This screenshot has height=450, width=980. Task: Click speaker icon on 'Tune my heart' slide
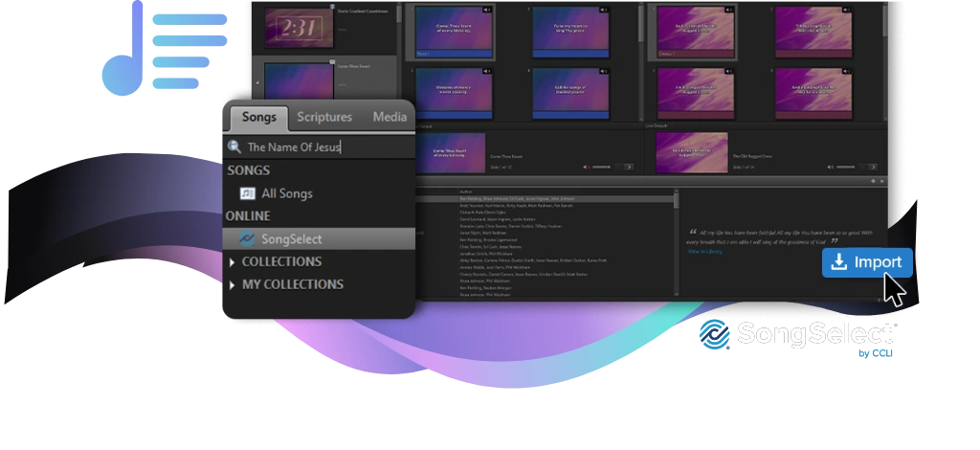point(603,10)
